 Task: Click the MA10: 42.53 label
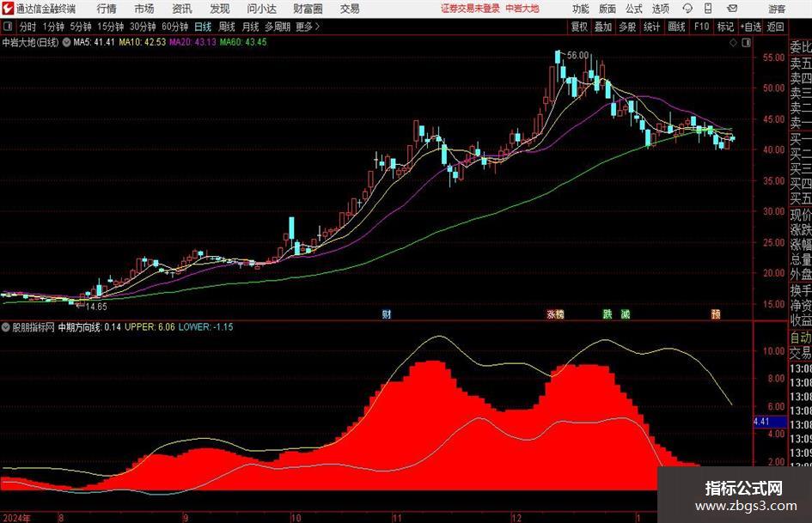click(143, 42)
